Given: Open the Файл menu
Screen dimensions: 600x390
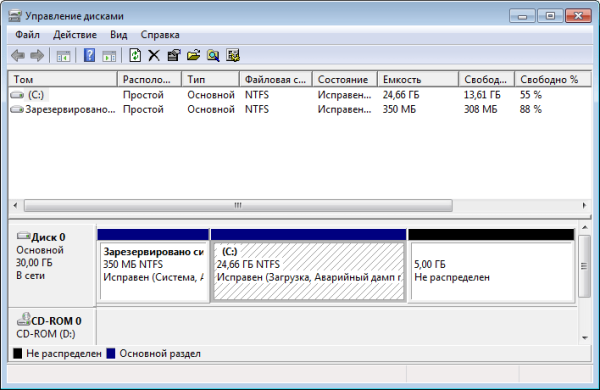Looking at the screenshot, I should pyautogui.click(x=27, y=35).
